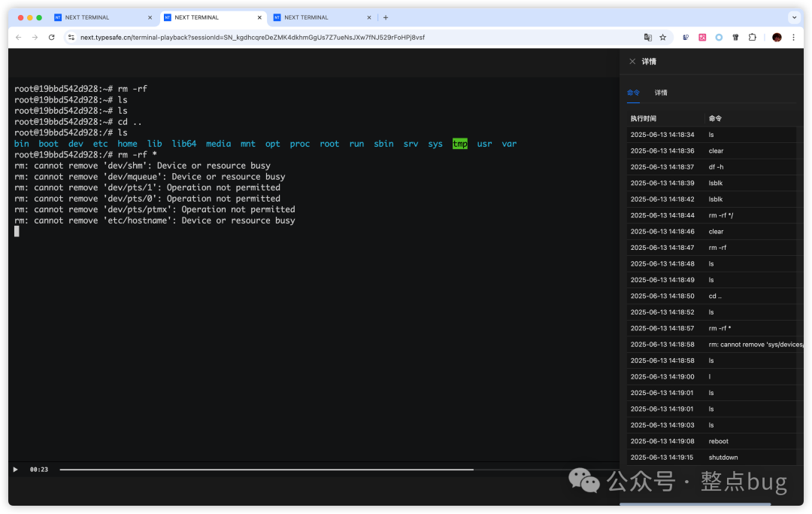The width and height of the screenshot is (812, 514).
Task: Select the 'reboot' command row
Action: [718, 441]
